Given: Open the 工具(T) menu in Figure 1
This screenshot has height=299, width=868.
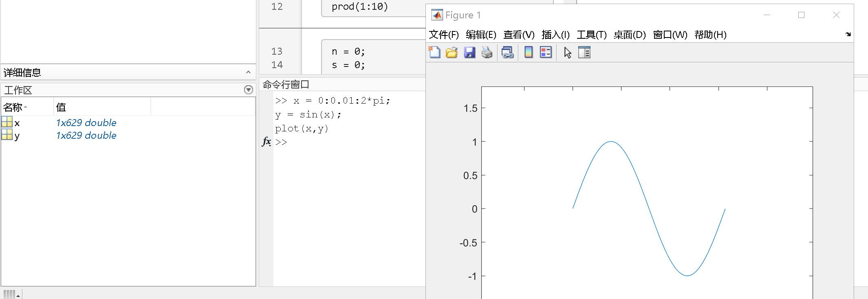Looking at the screenshot, I should [591, 35].
